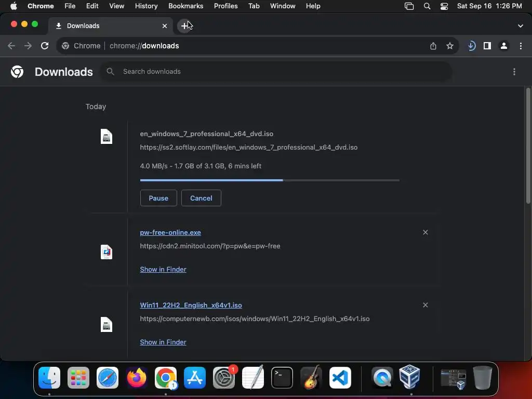Screen dimensions: 532x399
Task: Open App Store from the Dock
Action: point(195,378)
